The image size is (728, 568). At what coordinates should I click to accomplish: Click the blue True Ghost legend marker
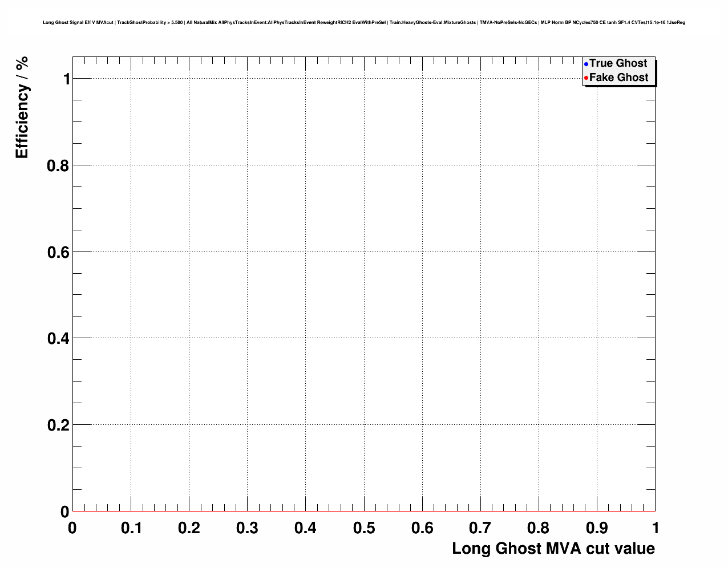[x=586, y=64]
